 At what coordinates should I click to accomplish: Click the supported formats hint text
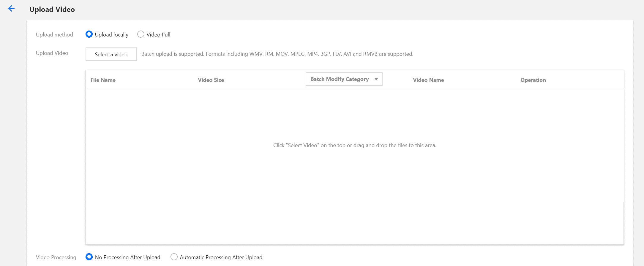tap(277, 54)
